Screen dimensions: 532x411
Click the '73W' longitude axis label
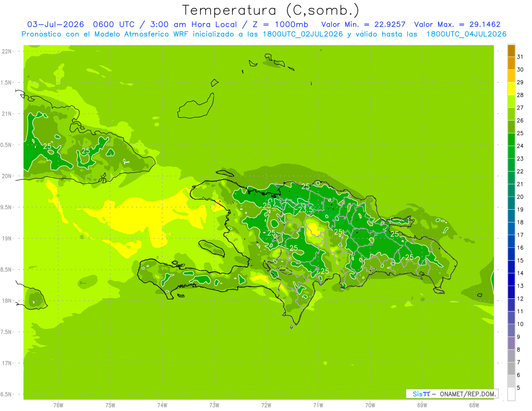point(214,405)
